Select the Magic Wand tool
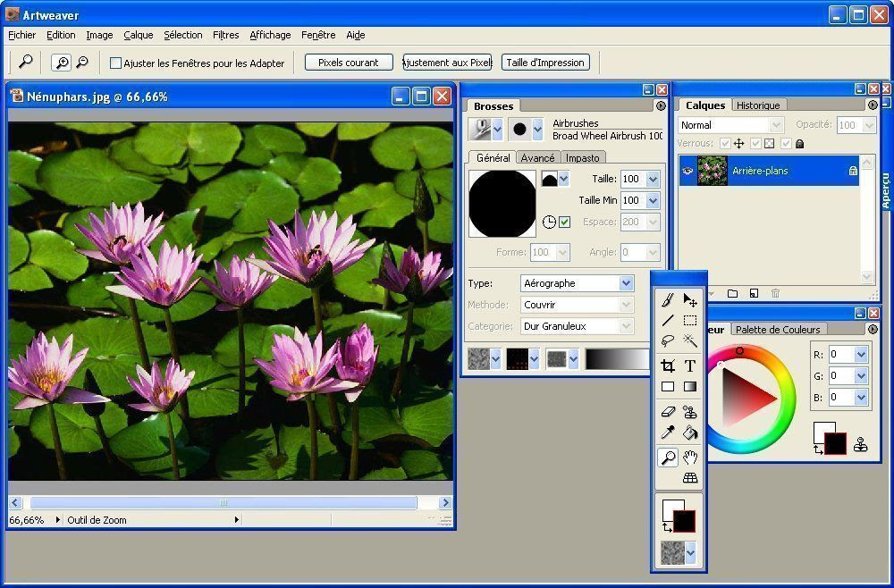The height and width of the screenshot is (588, 894). pos(690,340)
